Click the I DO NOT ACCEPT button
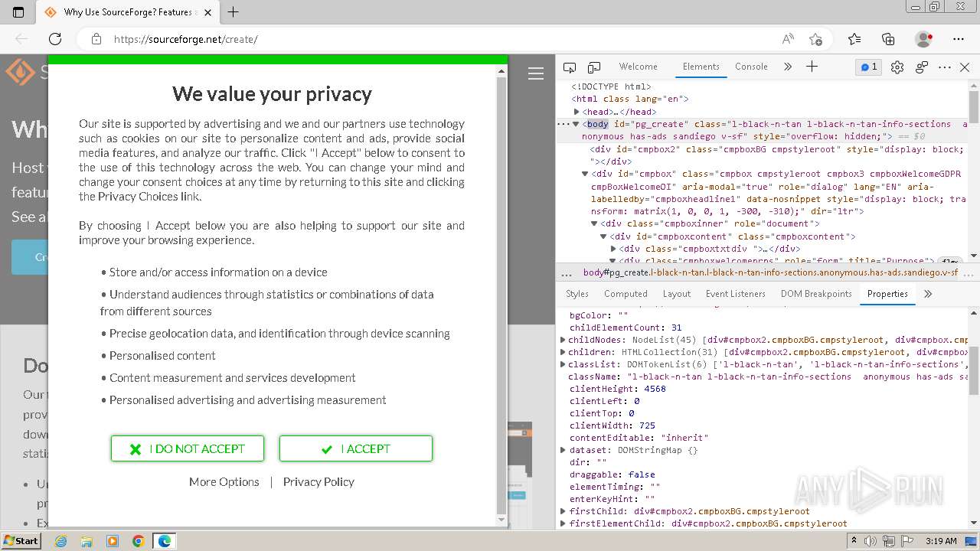 pos(188,448)
